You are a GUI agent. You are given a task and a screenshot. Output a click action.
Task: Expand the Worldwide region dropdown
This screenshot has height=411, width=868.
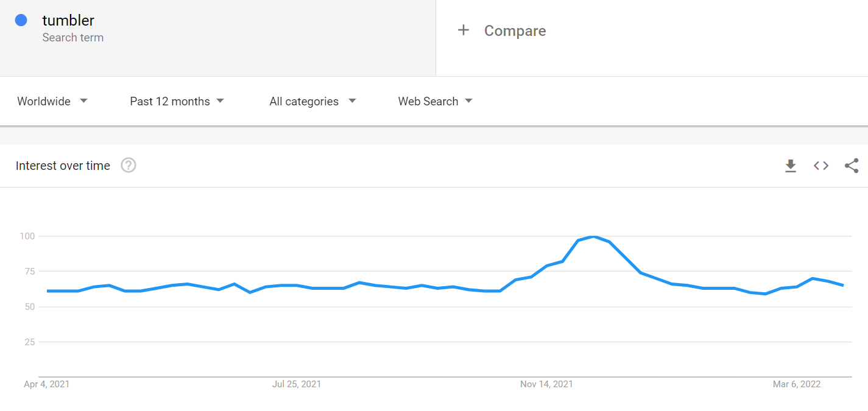(52, 102)
